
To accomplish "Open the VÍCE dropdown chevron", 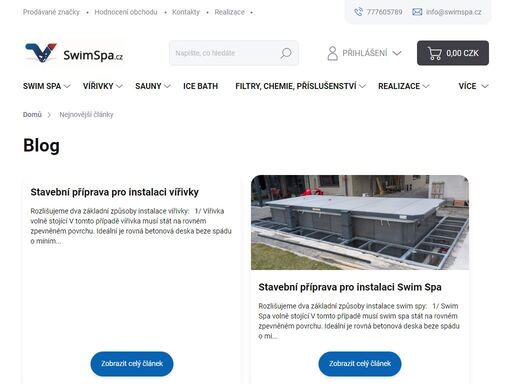I will [485, 86].
